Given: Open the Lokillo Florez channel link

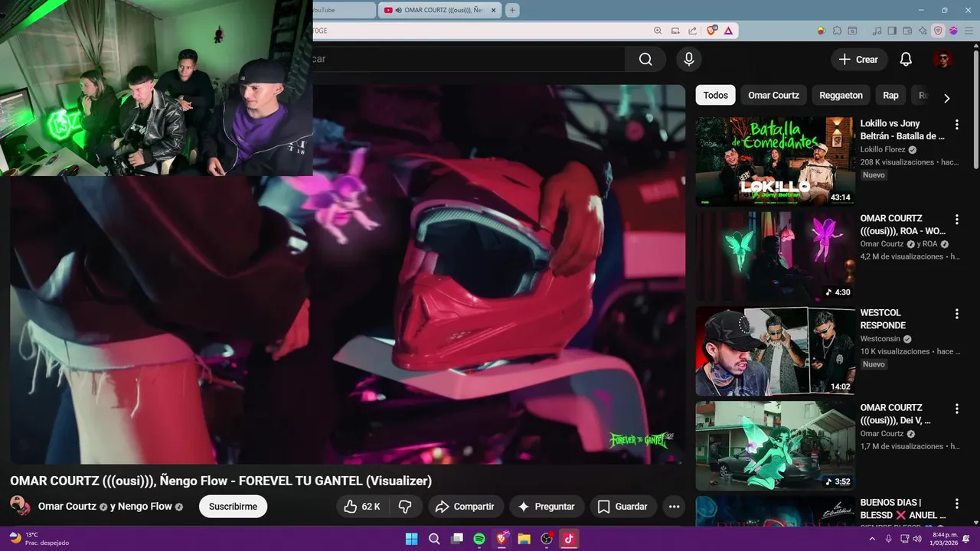Looking at the screenshot, I should (882, 149).
